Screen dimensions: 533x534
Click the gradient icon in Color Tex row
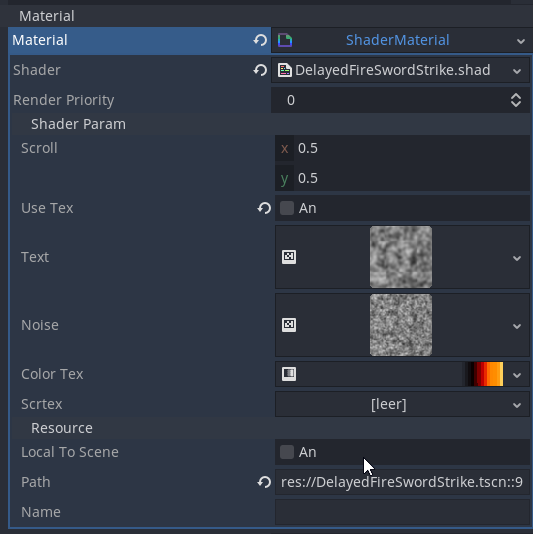click(x=289, y=374)
